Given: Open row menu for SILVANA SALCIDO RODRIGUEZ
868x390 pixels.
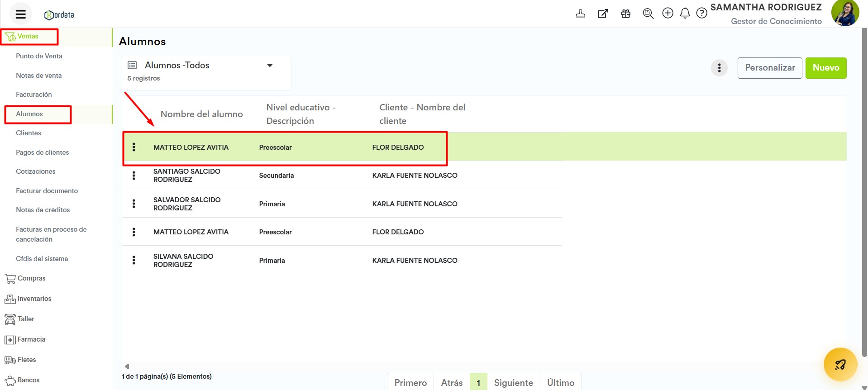Looking at the screenshot, I should (x=134, y=260).
